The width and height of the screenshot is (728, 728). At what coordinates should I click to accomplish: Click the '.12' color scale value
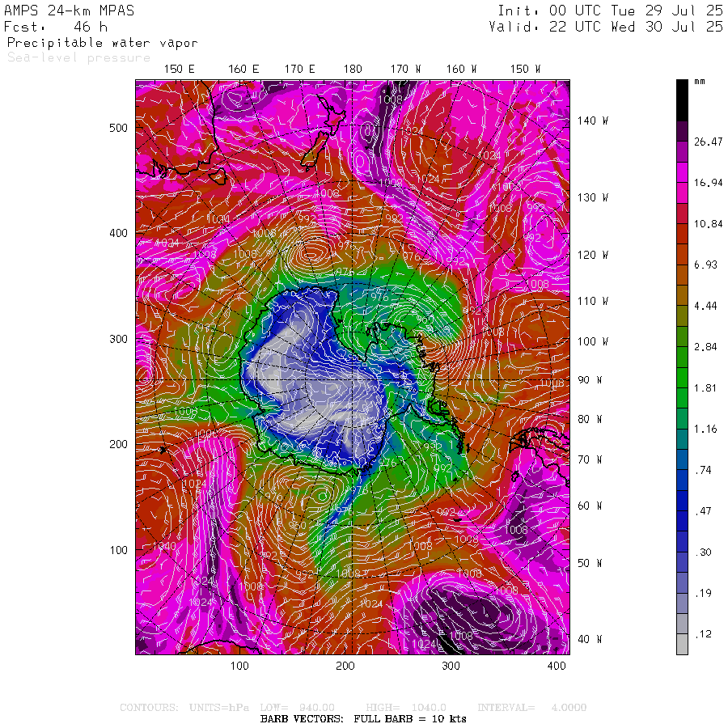[x=703, y=634]
